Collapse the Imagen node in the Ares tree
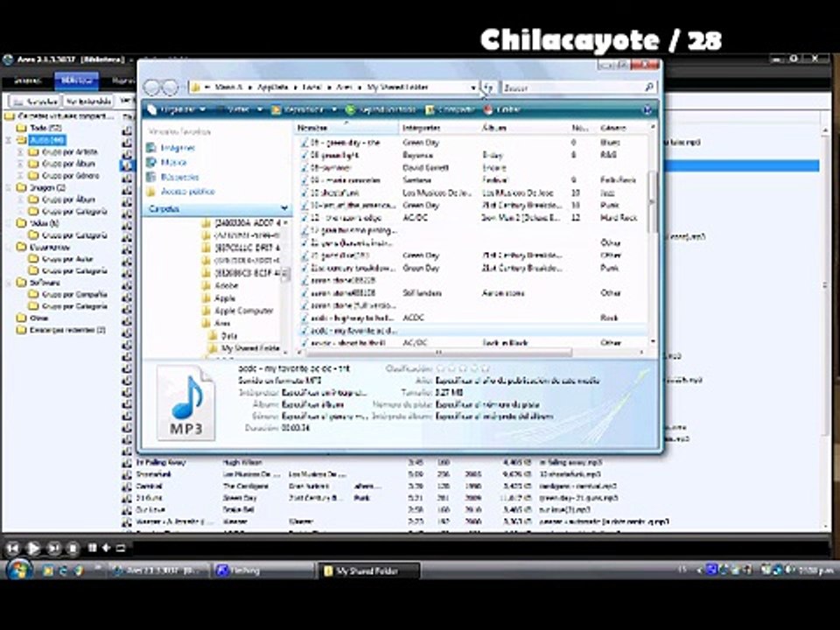The width and height of the screenshot is (840, 630). 9,187
